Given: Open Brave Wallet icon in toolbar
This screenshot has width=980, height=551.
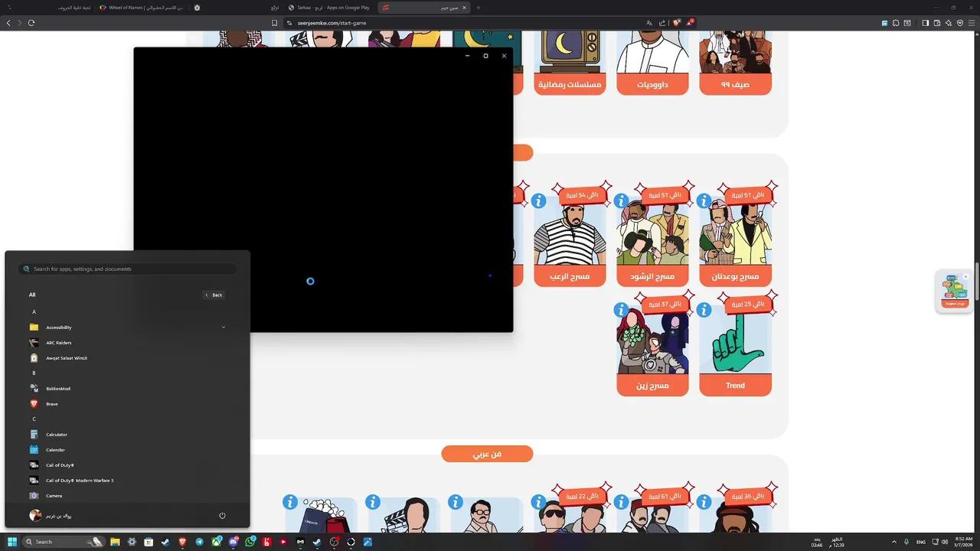Looking at the screenshot, I should point(937,23).
